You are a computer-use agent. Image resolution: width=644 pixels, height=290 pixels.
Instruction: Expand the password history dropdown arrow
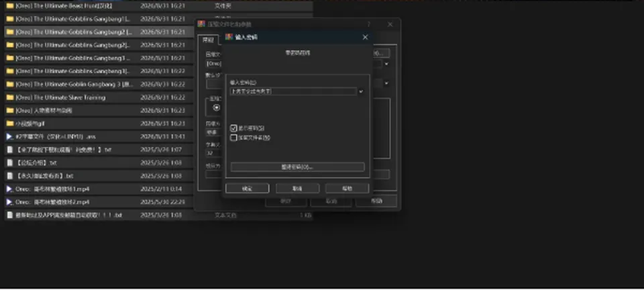pyautogui.click(x=361, y=91)
